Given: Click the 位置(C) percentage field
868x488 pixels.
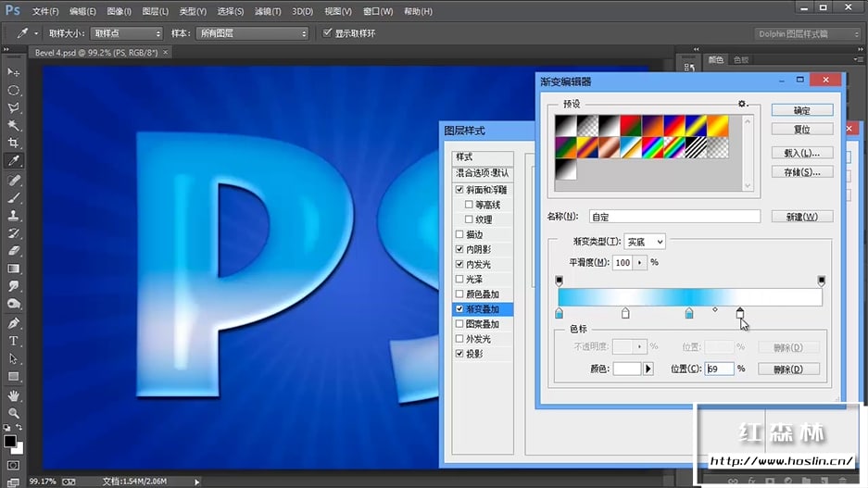Looking at the screenshot, I should click(719, 369).
